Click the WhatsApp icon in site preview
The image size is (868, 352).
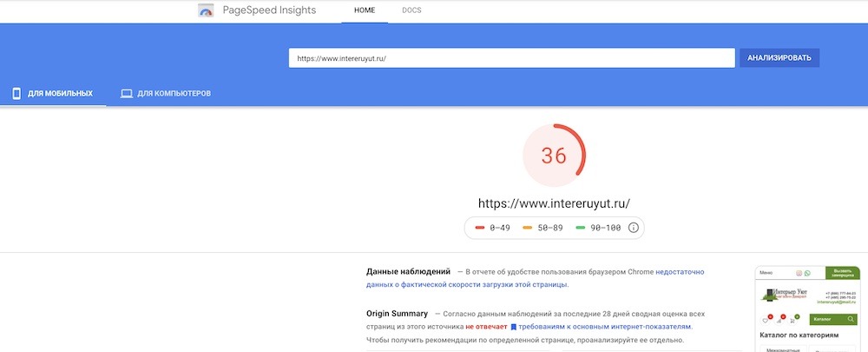(x=807, y=273)
